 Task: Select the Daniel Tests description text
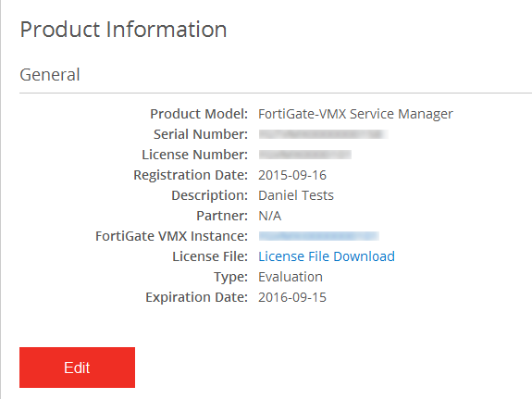tap(296, 195)
